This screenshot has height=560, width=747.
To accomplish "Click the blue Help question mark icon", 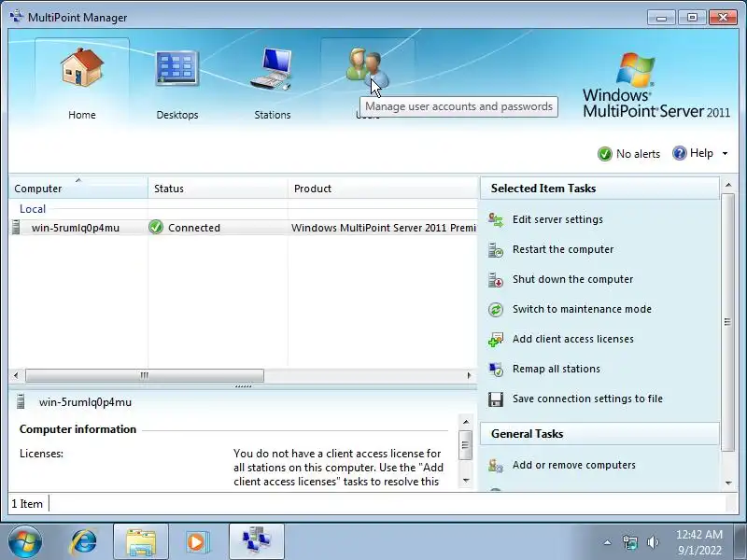I will (680, 153).
